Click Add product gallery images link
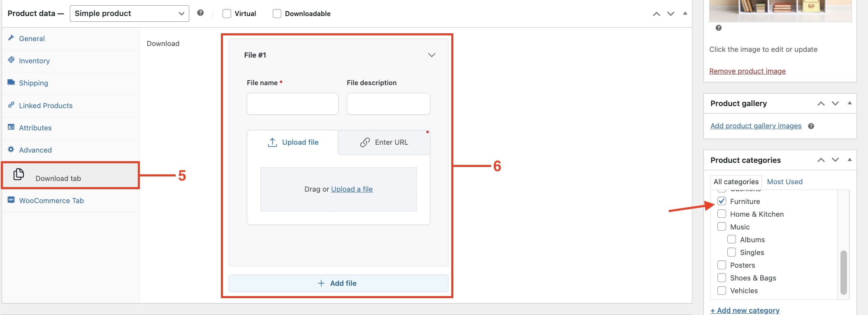 pyautogui.click(x=756, y=126)
